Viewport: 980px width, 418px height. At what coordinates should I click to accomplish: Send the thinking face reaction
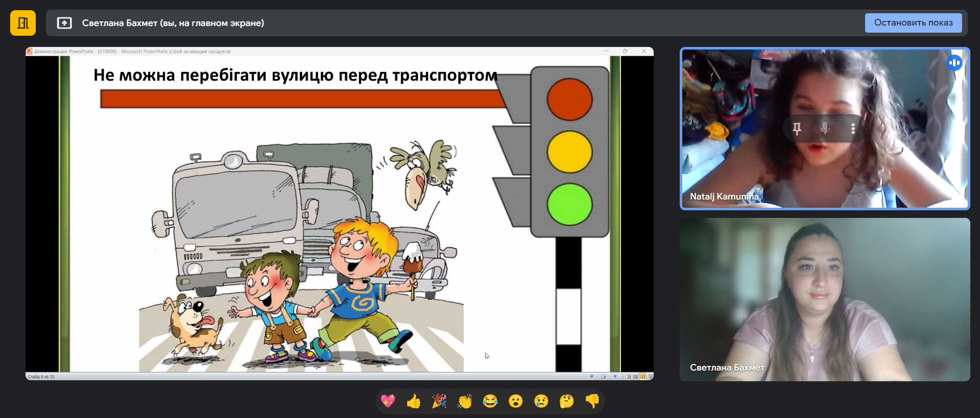(567, 401)
